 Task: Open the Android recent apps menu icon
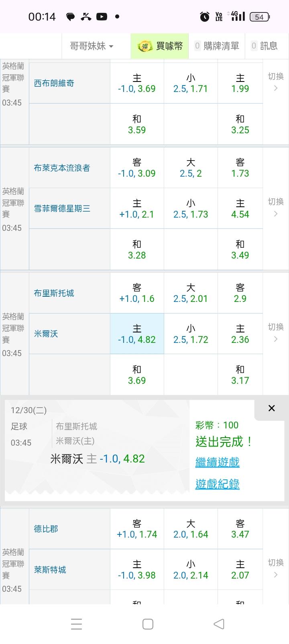click(76, 624)
